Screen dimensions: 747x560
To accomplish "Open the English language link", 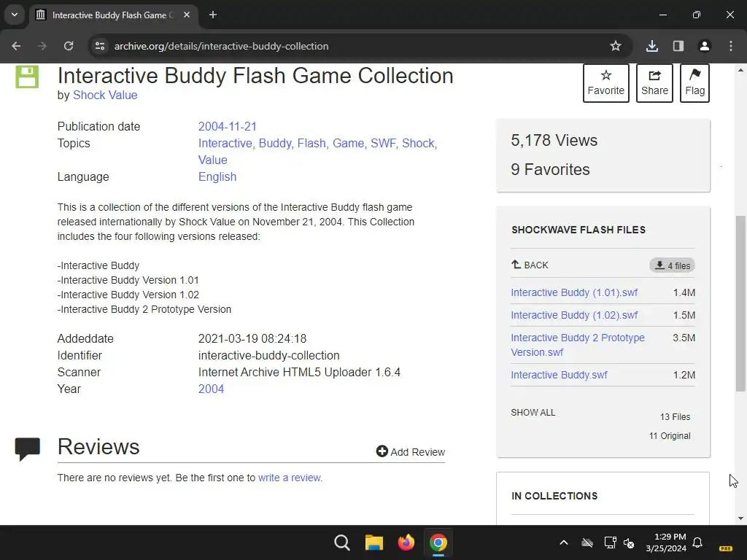I will [x=217, y=176].
